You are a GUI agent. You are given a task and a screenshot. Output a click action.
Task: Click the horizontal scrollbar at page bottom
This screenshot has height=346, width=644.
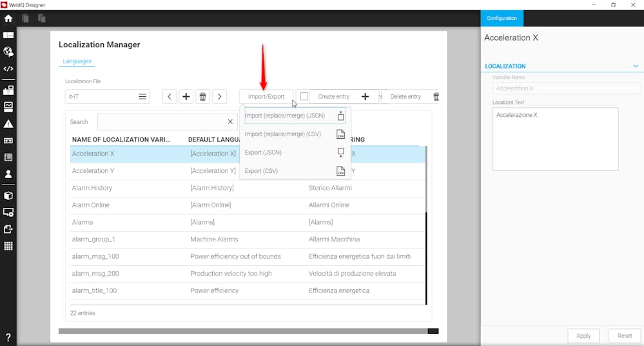tap(248, 331)
